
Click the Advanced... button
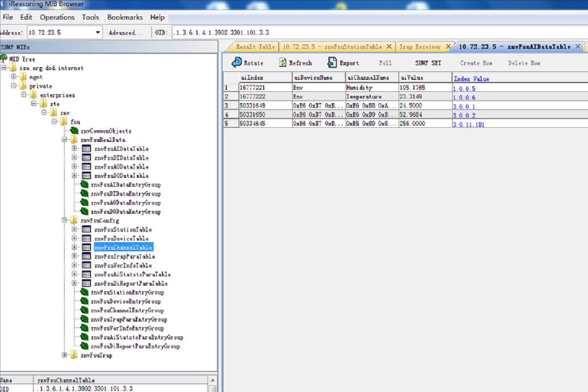(x=126, y=33)
